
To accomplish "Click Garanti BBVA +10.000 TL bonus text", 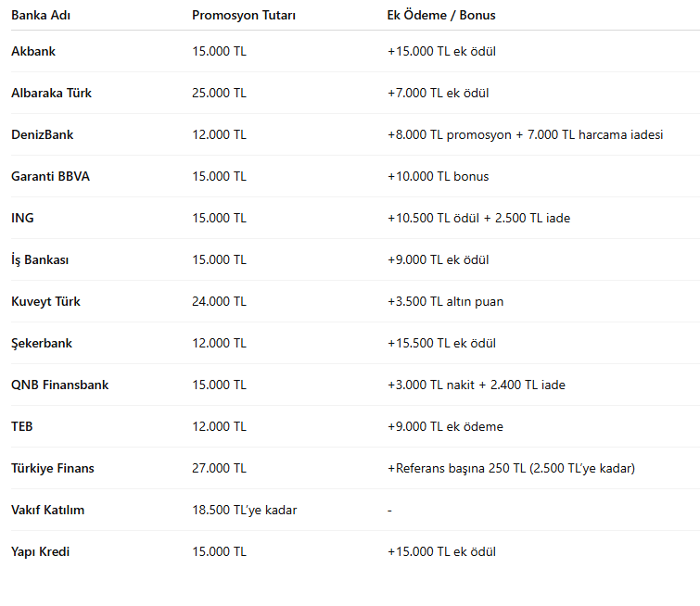I will tap(438, 176).
